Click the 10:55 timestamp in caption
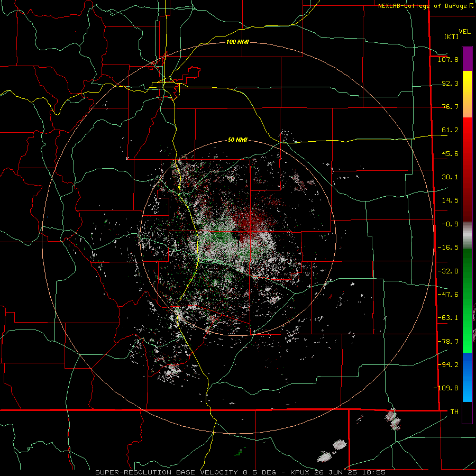 point(374,472)
